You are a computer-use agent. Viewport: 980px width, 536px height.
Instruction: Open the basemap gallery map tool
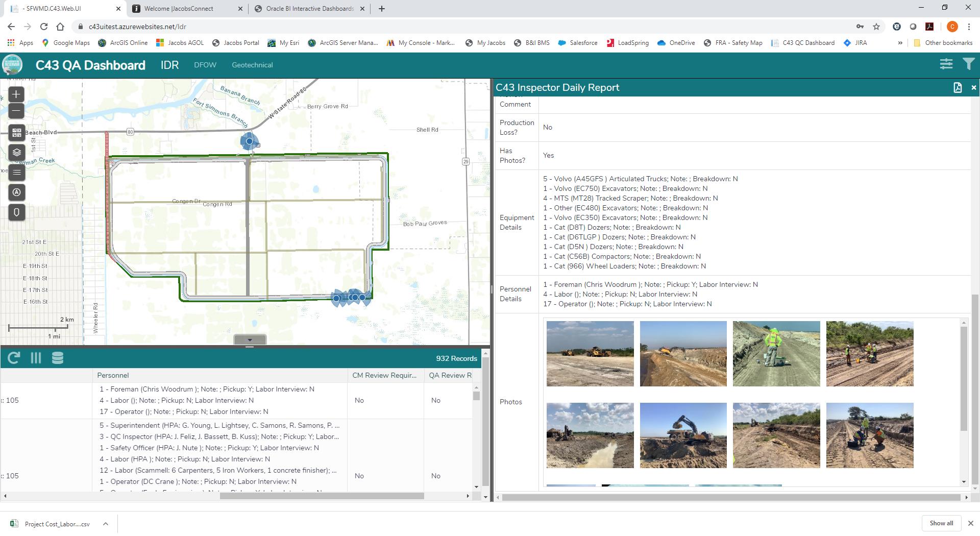16,133
